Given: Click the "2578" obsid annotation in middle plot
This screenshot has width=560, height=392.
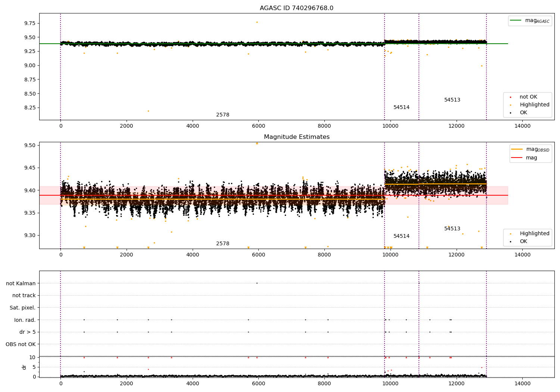Looking at the screenshot, I should pyautogui.click(x=223, y=244).
